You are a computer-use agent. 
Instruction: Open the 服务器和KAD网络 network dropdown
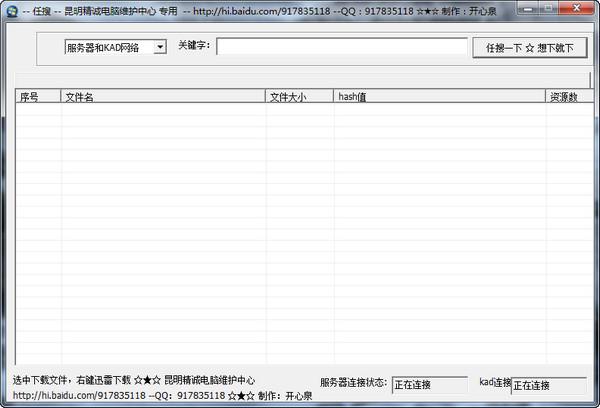point(114,47)
